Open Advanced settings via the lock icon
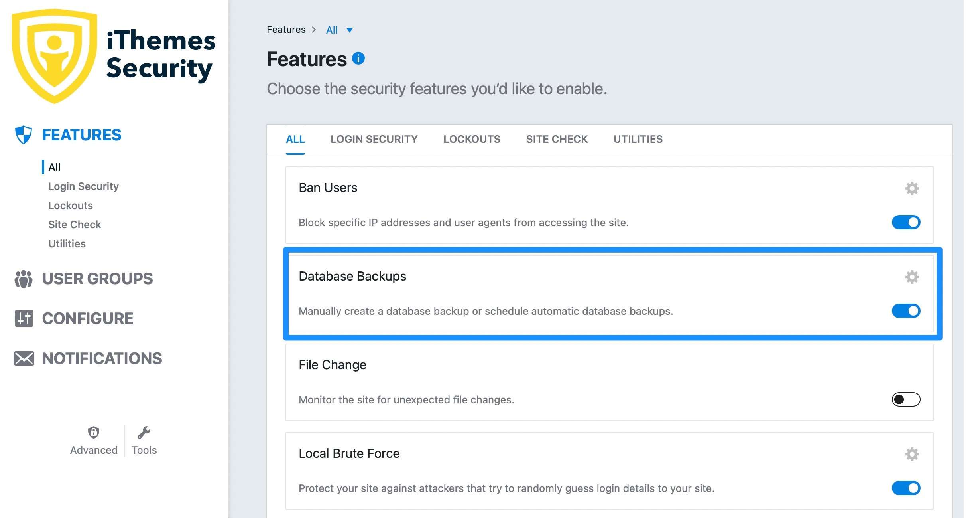Screen dimensions: 980x518 click(93, 432)
